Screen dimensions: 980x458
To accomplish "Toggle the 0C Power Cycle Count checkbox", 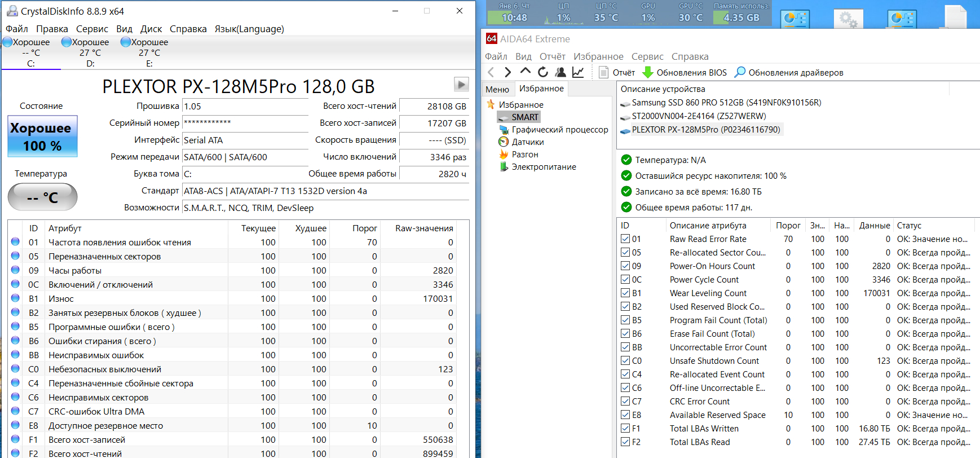I will 625,279.
